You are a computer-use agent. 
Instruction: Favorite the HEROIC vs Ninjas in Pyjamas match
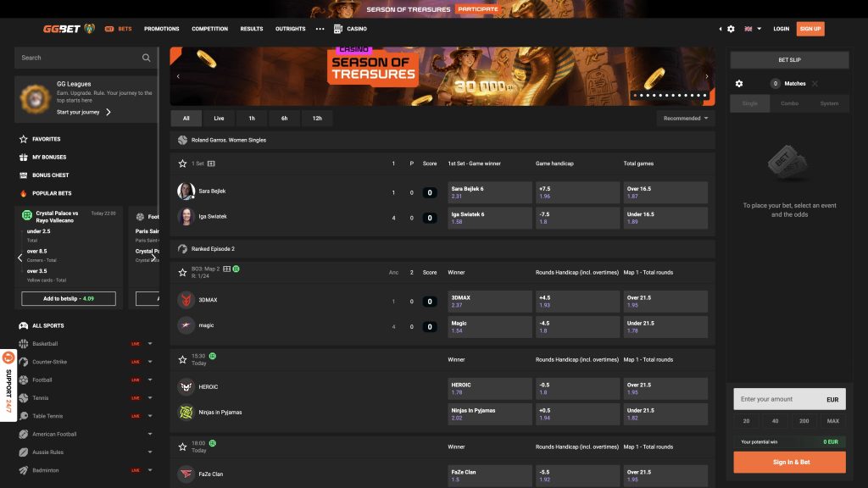tap(182, 359)
